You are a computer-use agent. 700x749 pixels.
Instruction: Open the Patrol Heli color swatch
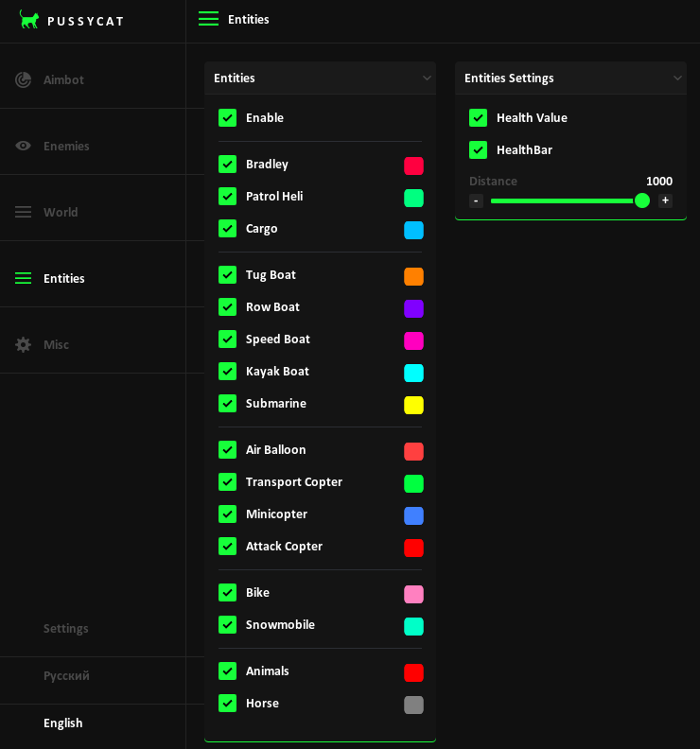click(413, 198)
